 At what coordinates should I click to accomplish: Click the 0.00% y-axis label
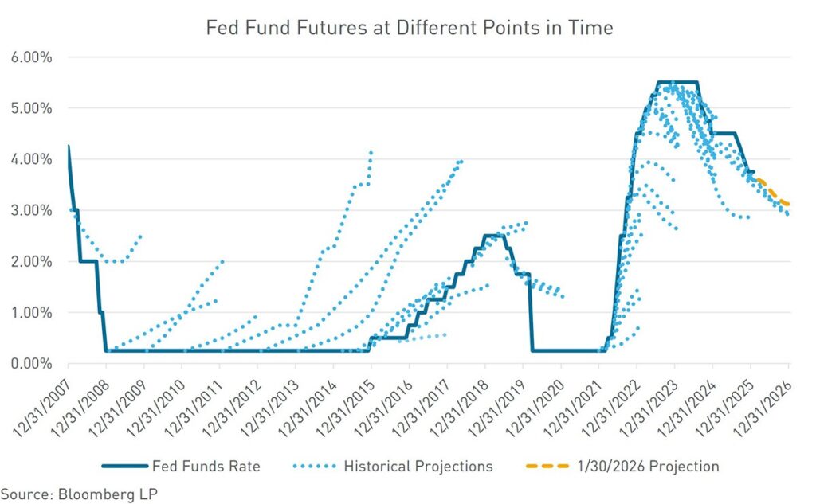(x=30, y=363)
